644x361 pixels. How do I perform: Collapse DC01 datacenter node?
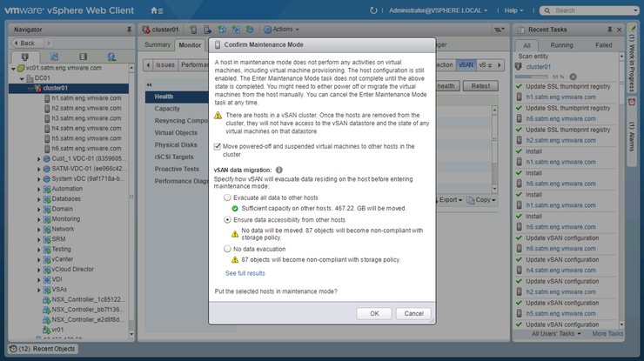[x=22, y=78]
